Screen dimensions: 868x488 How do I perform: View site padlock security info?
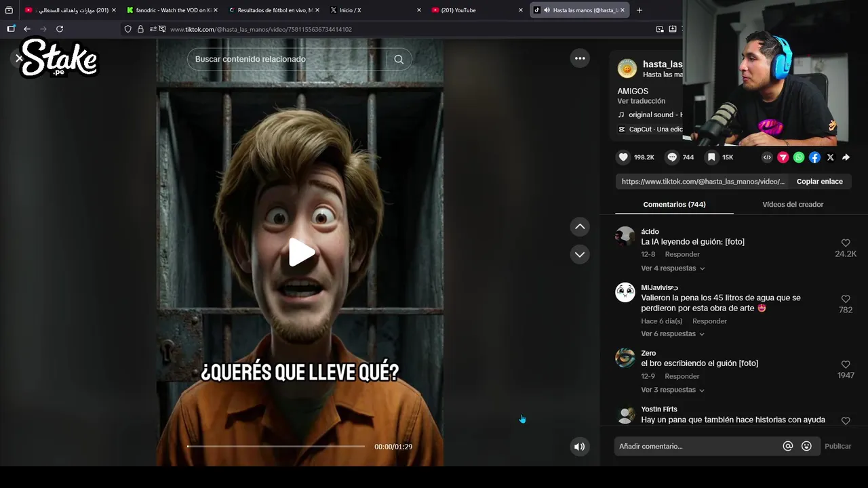click(x=140, y=29)
